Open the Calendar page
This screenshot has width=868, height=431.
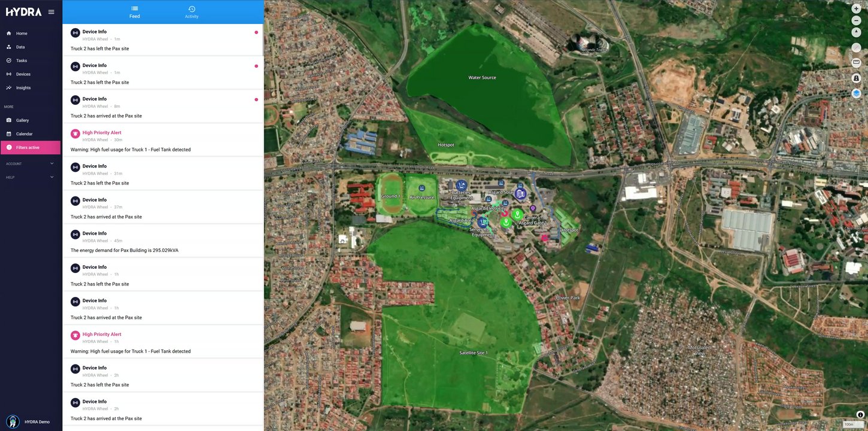[31, 134]
